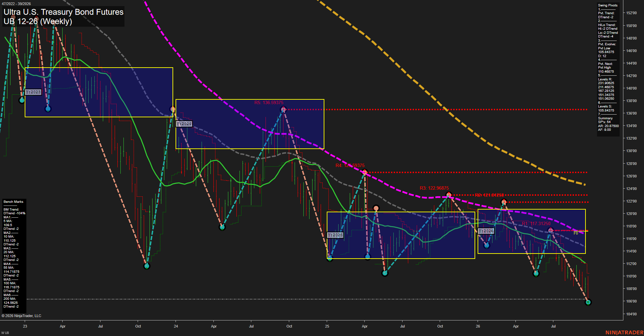Click the Bench Marks panel heading
Viewport: 644px width, 336px height.
click(x=14, y=202)
